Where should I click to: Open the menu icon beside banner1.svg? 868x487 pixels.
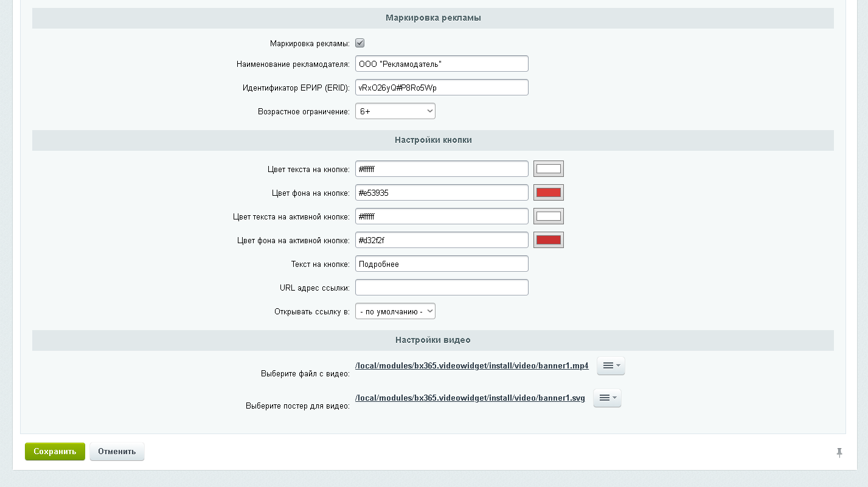pos(607,398)
